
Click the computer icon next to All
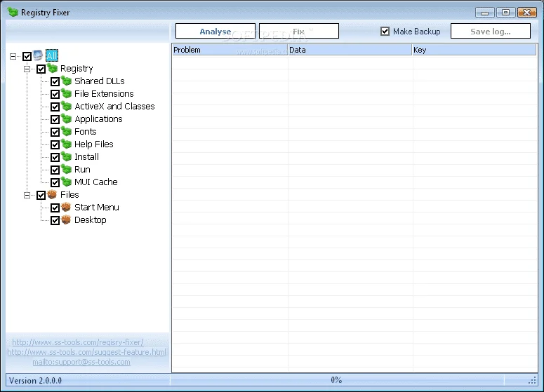pos(38,55)
